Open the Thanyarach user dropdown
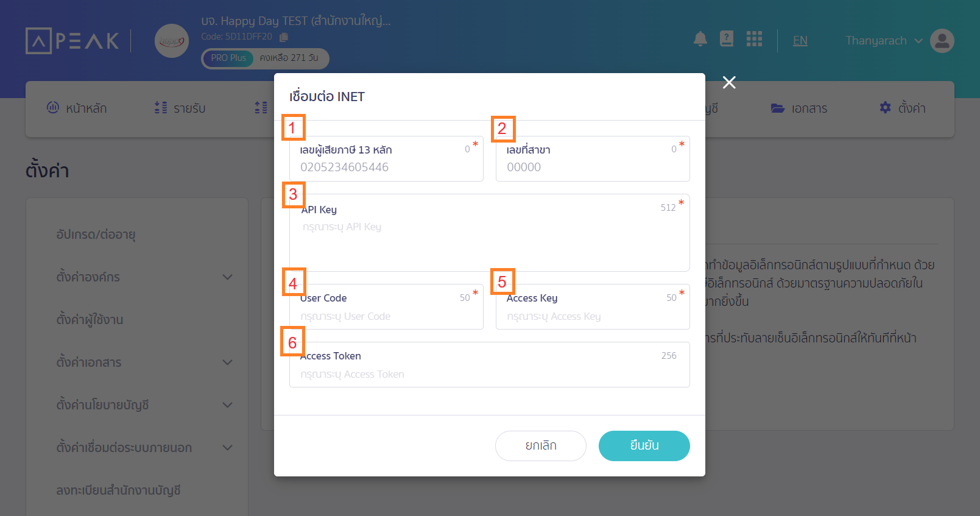This screenshot has width=980, height=516. pyautogui.click(x=883, y=41)
